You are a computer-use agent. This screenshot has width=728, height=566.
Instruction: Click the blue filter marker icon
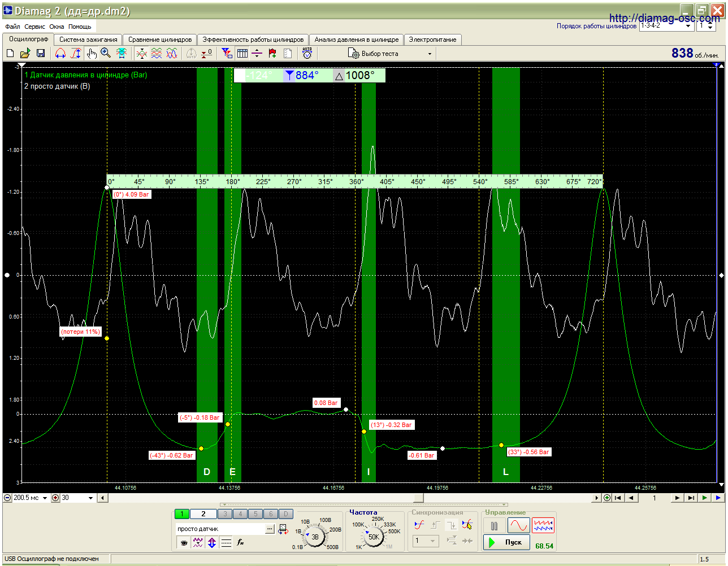point(227,53)
